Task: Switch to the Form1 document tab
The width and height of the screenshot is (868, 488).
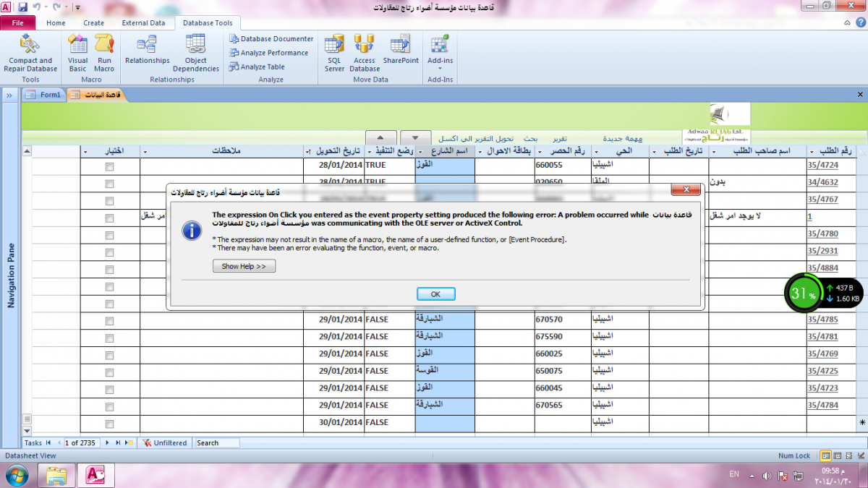Action: (x=44, y=95)
